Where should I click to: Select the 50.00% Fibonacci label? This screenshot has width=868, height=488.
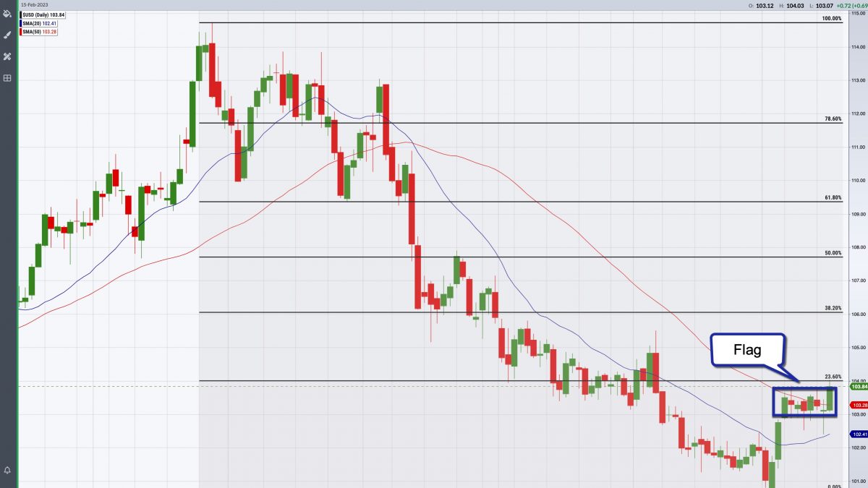pos(833,253)
